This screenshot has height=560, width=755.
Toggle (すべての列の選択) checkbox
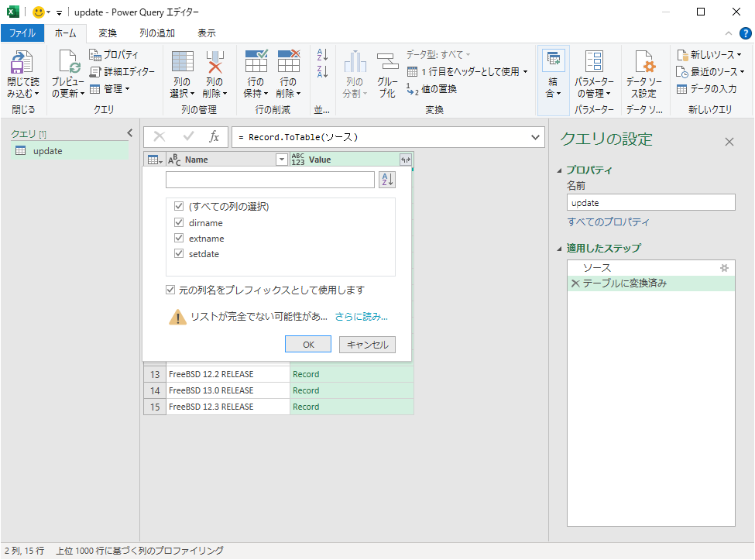[x=179, y=206]
